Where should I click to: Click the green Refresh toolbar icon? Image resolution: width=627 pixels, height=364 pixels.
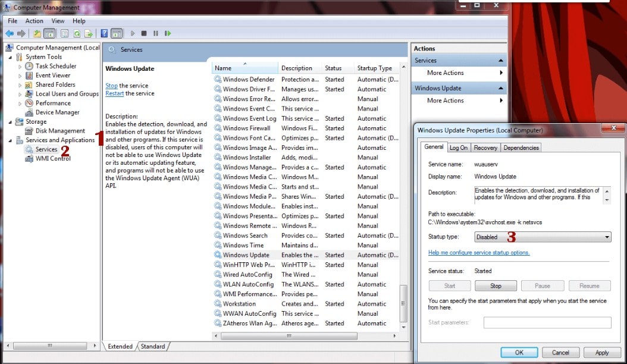[77, 33]
